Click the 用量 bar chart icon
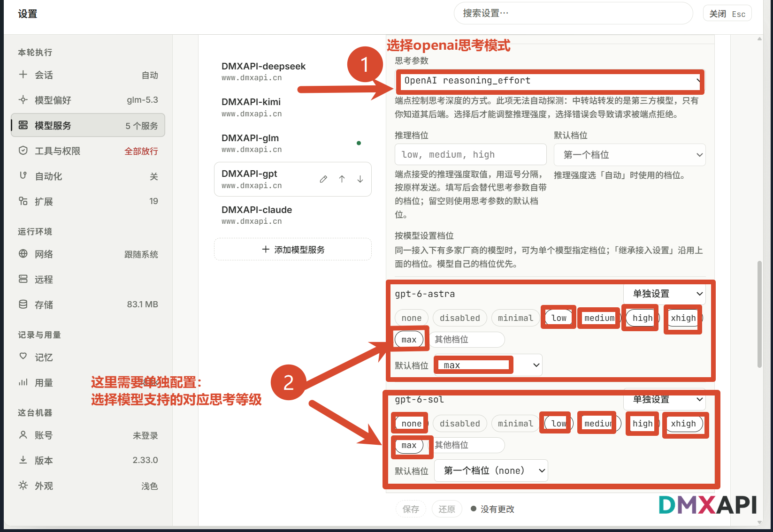 (23, 382)
